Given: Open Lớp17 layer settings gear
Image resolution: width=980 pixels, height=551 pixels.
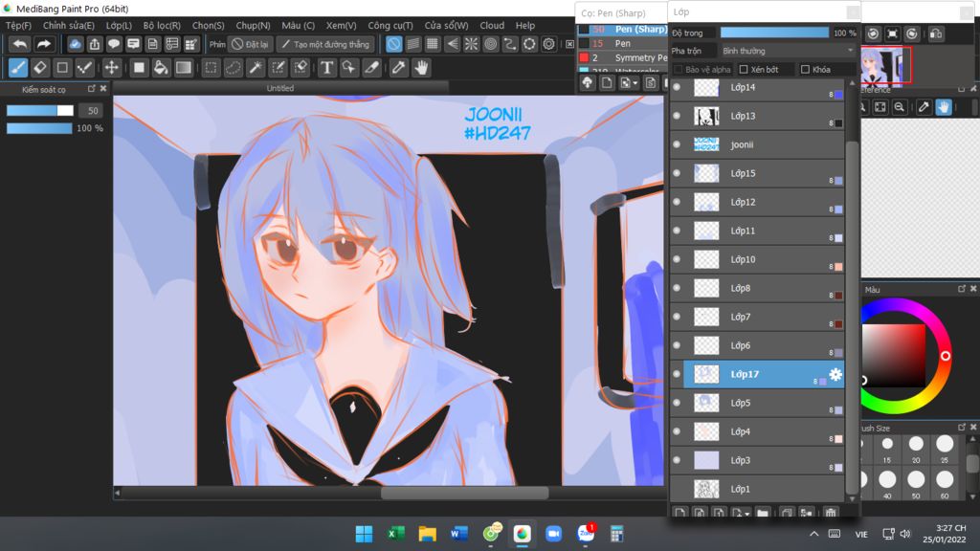Looking at the screenshot, I should click(835, 374).
